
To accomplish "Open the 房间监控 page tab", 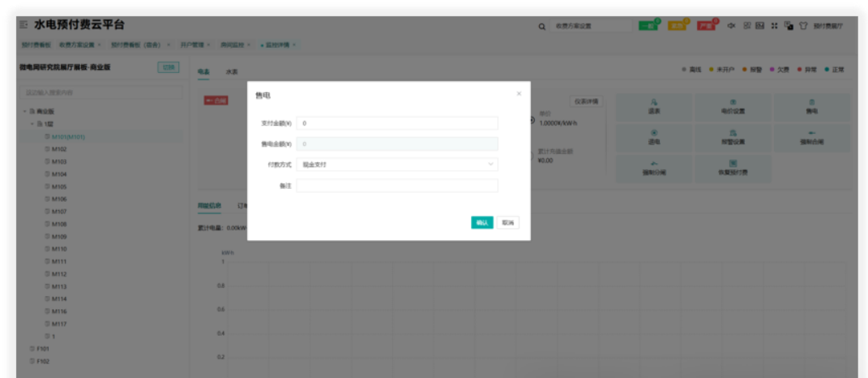I will 233,45.
